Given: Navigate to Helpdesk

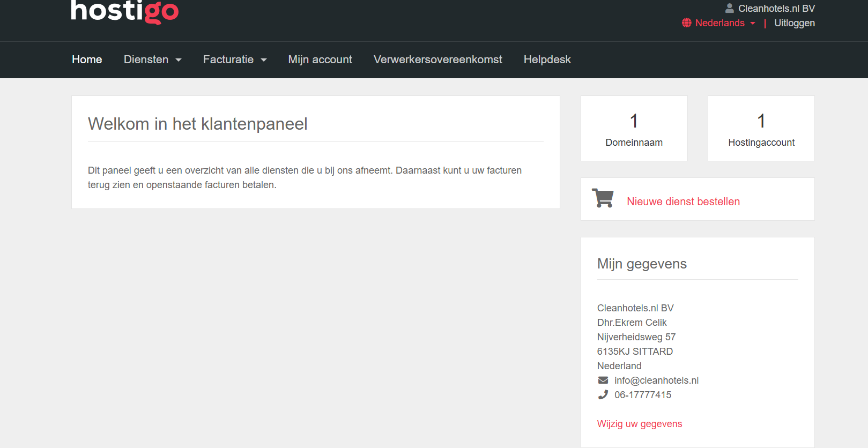Looking at the screenshot, I should pyautogui.click(x=547, y=59).
